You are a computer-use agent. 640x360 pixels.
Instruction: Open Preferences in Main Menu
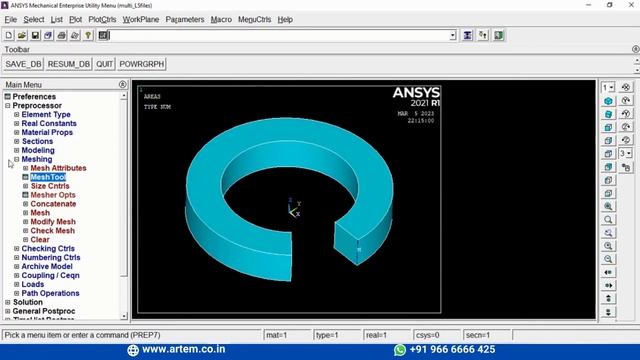point(34,97)
